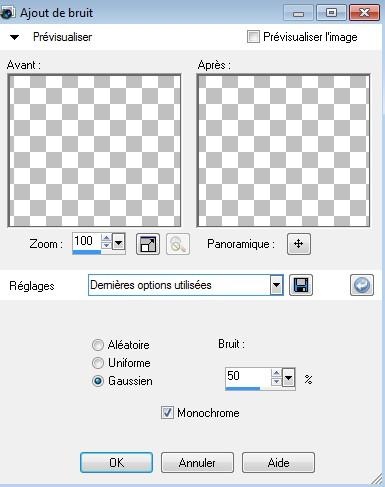Click the Panoramique pan icon
The width and height of the screenshot is (385, 487).
click(299, 244)
